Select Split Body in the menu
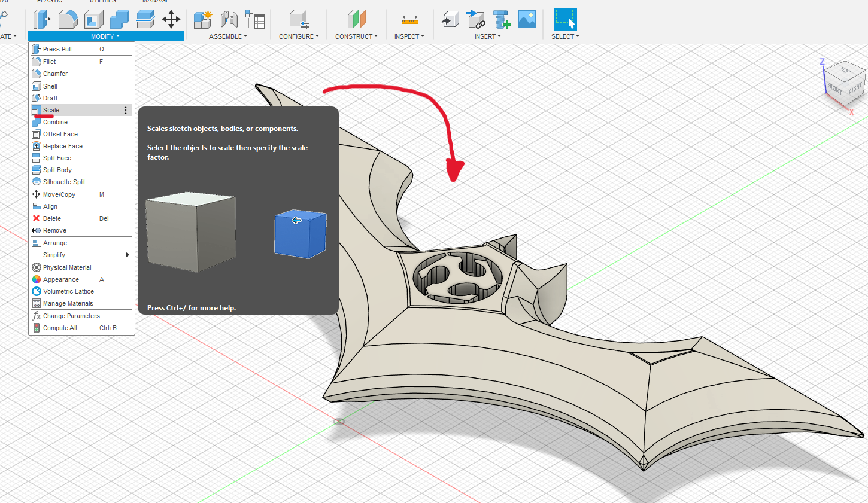Image resolution: width=868 pixels, height=503 pixels. click(x=81, y=170)
